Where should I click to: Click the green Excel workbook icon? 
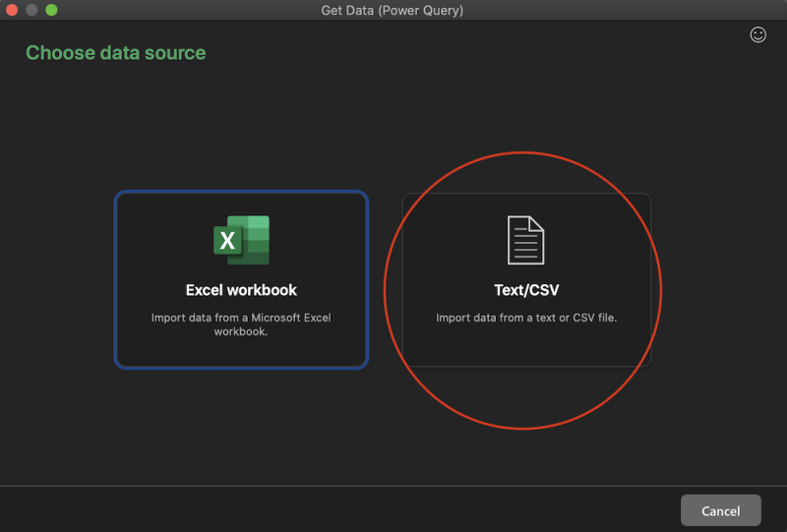tap(242, 240)
